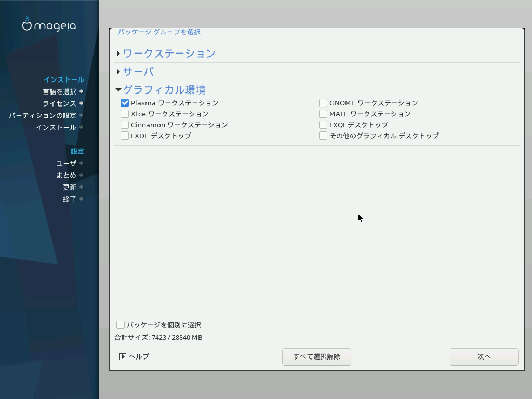Click the パッケージ グループを選択 heading
Screen dimensions: 532x399
click(159, 32)
